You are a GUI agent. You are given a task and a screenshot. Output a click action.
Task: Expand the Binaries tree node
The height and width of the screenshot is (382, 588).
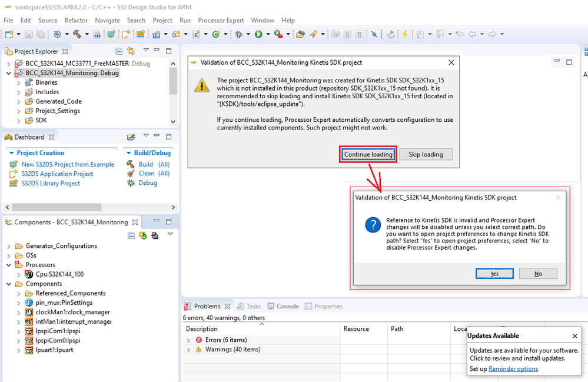(x=18, y=82)
